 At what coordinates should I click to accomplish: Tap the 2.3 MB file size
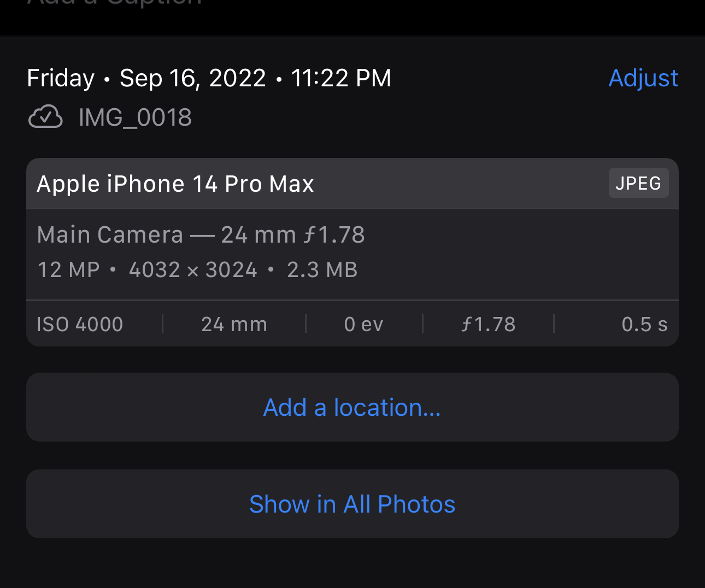[322, 270]
